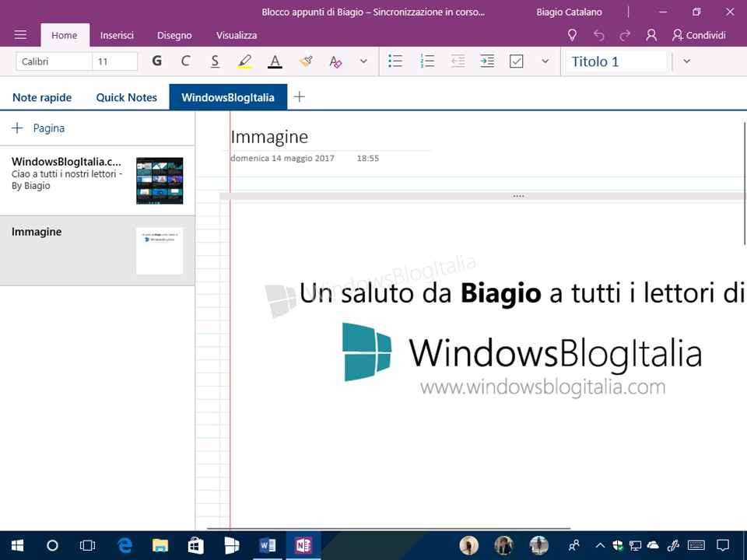747x560 pixels.
Task: Open Microsoft Store from taskbar
Action: point(196,545)
